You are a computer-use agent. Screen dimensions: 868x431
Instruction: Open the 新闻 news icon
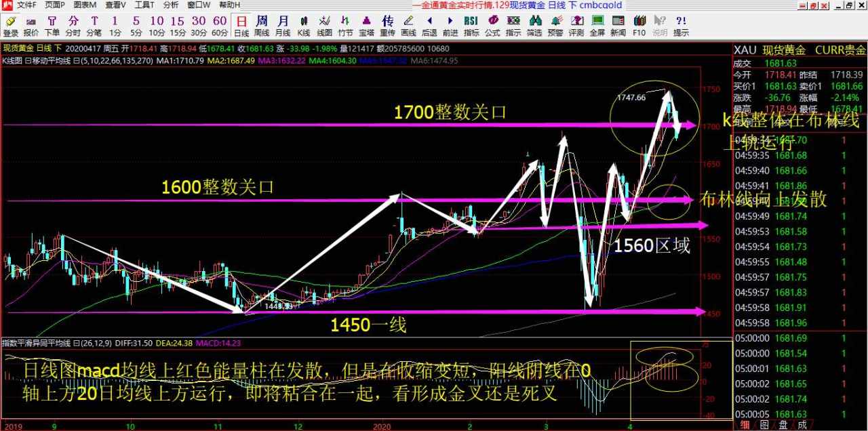tap(618, 26)
